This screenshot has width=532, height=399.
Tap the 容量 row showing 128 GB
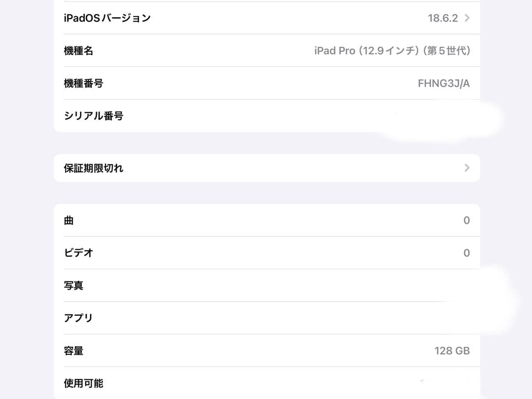tap(266, 351)
